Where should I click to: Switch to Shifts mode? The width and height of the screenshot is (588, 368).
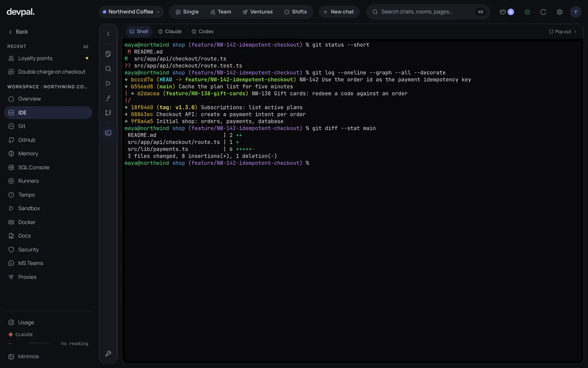point(295,12)
